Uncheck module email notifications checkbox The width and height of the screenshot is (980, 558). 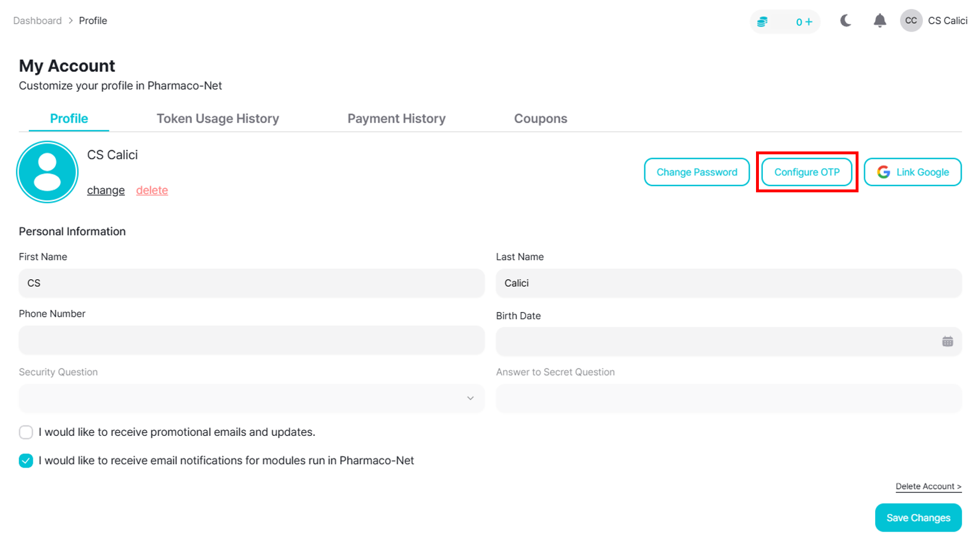point(26,461)
